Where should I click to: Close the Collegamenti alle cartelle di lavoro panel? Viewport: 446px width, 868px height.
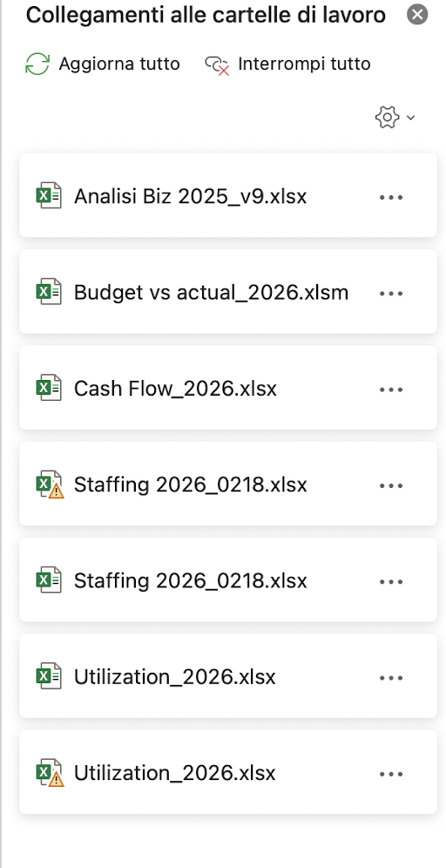click(417, 14)
